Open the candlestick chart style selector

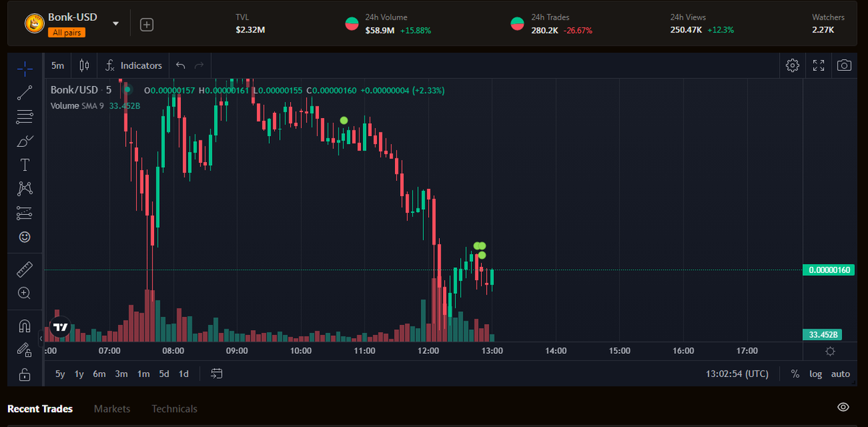pyautogui.click(x=84, y=65)
